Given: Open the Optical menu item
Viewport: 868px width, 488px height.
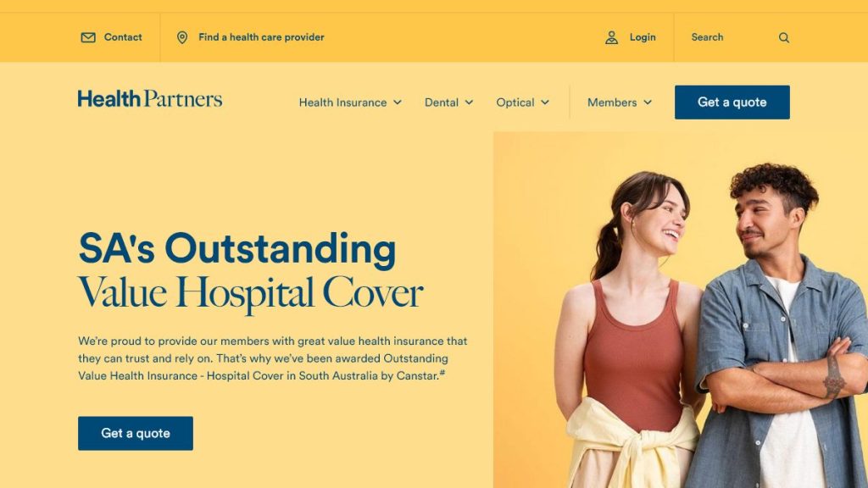Looking at the screenshot, I should point(515,103).
